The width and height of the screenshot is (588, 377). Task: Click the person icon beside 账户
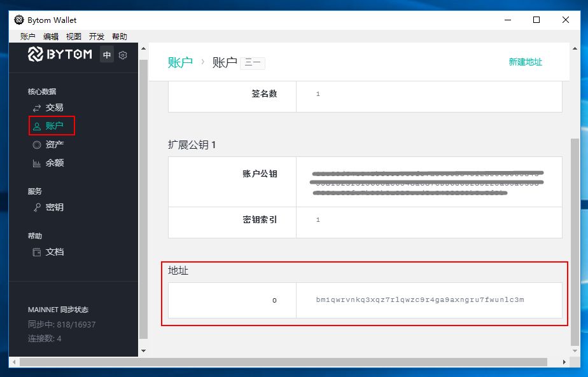pos(37,127)
